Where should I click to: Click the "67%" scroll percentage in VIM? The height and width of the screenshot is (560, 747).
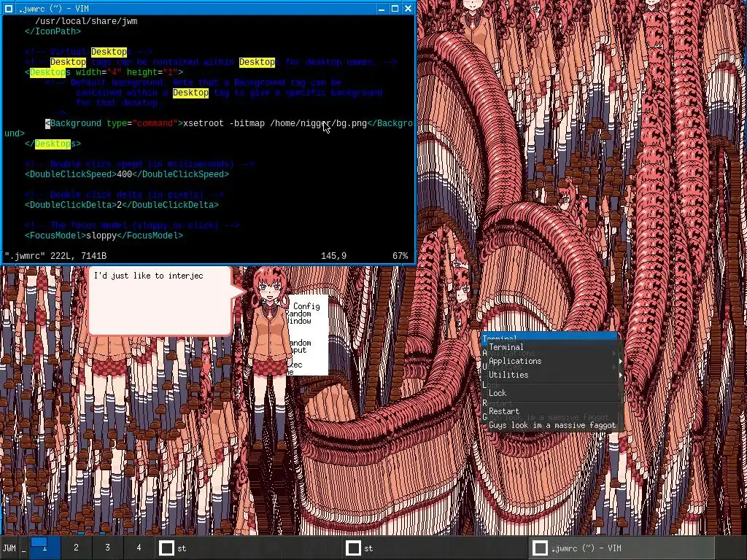point(400,256)
